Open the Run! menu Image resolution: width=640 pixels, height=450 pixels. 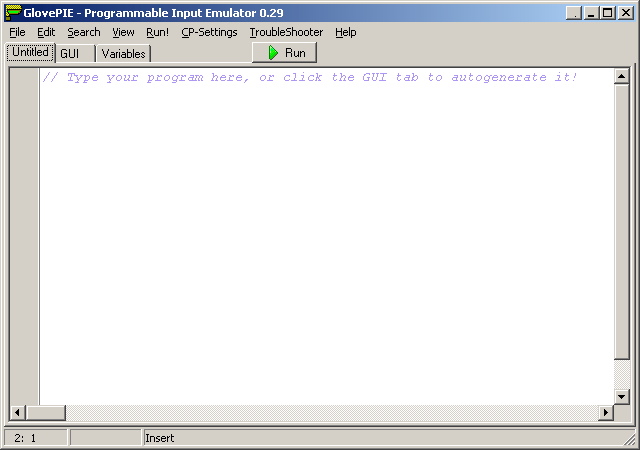(157, 32)
